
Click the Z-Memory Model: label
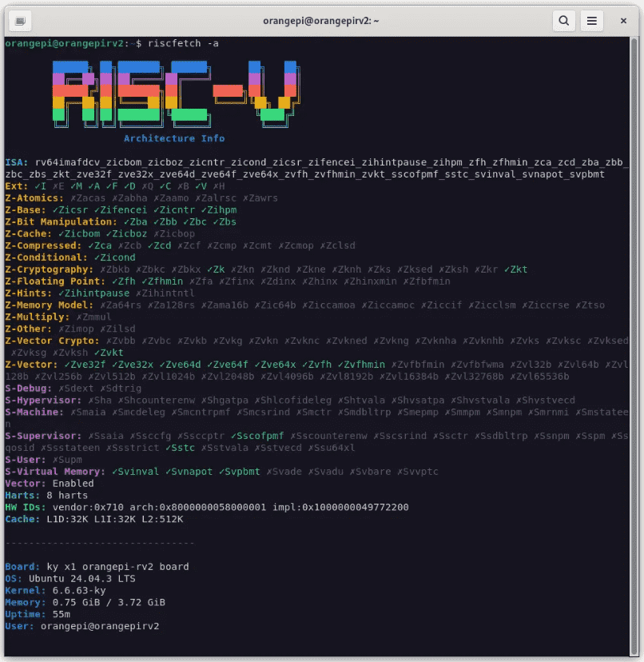coord(50,305)
